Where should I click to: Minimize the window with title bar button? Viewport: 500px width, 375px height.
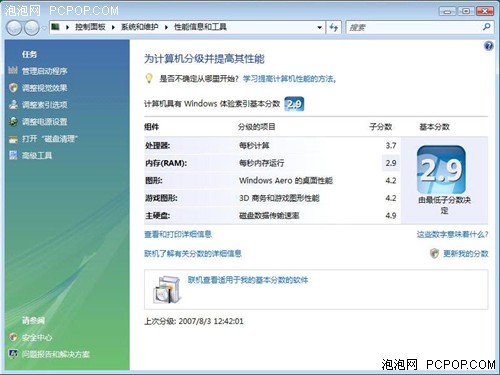point(448,11)
